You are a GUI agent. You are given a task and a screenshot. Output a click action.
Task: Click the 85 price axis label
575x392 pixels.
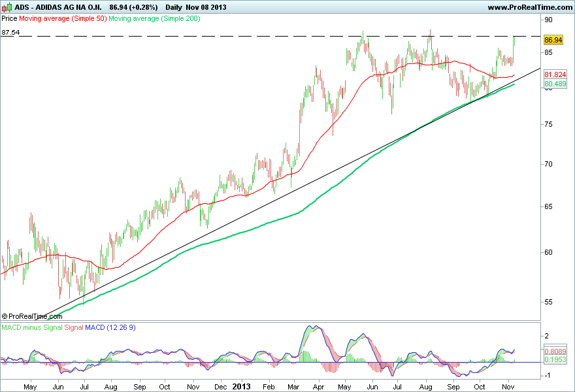549,52
